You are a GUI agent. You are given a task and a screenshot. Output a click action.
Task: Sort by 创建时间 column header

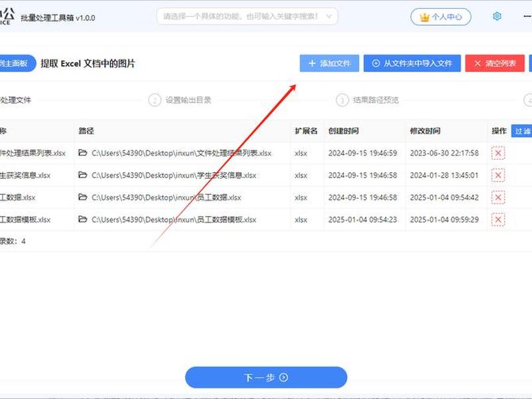click(x=343, y=131)
